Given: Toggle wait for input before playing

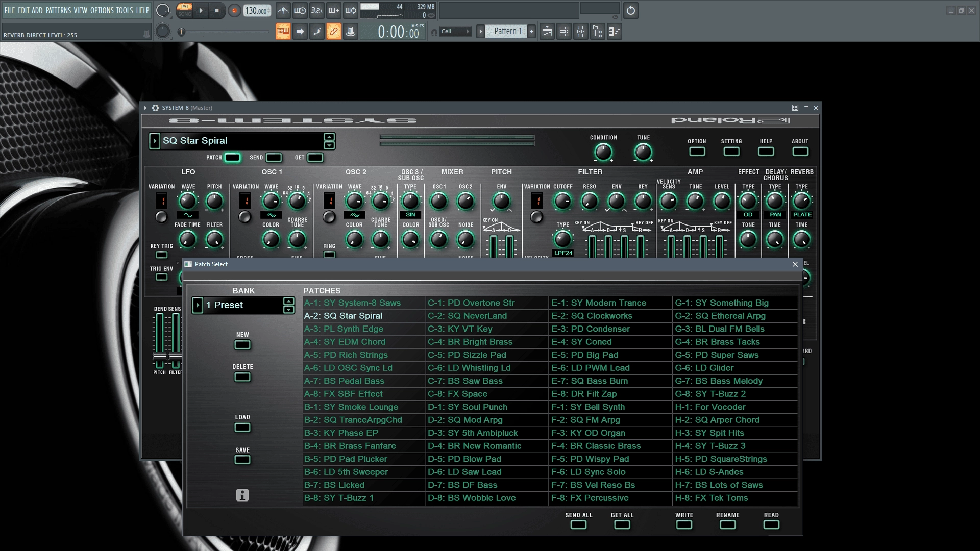Looking at the screenshot, I should pos(300,10).
